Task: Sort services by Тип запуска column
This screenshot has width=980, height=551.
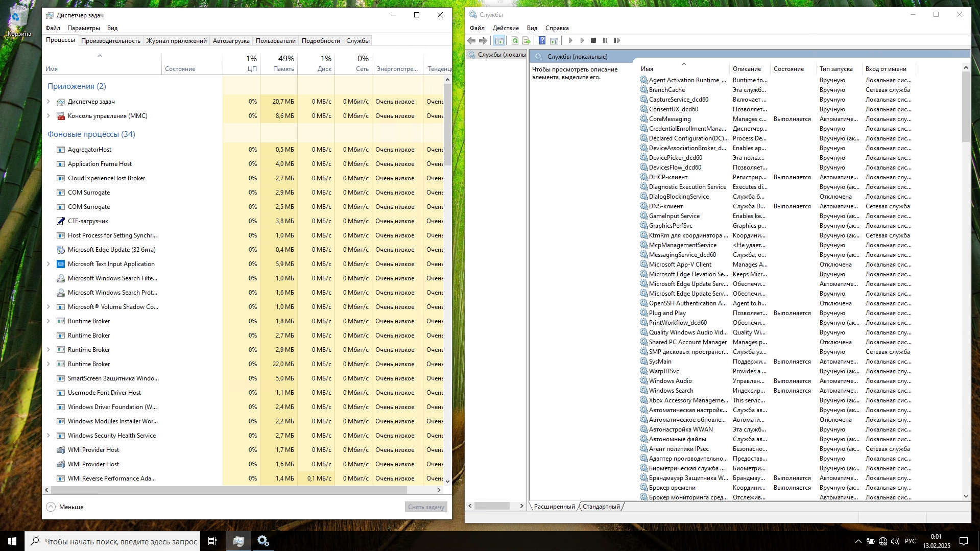Action: pos(840,69)
